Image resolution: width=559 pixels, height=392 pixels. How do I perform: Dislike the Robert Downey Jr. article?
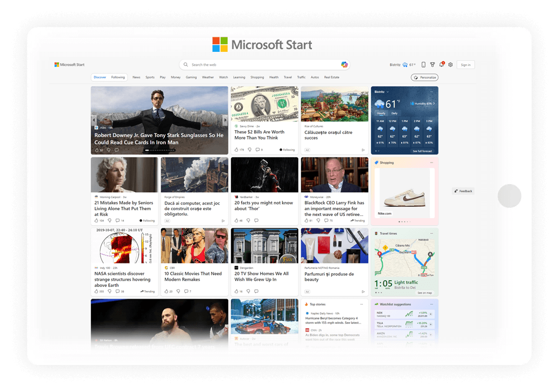109,150
